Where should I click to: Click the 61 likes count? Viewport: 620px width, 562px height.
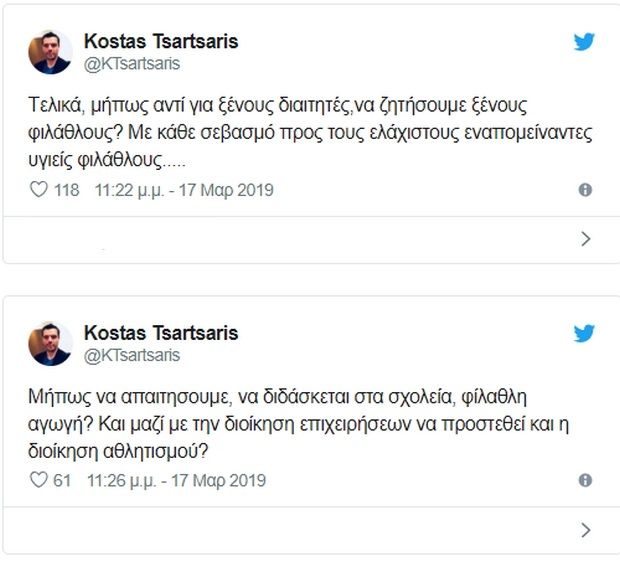pos(62,481)
